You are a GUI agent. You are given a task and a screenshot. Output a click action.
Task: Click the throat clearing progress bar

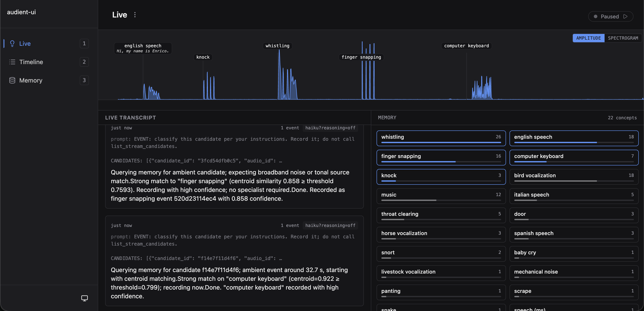tap(441, 219)
